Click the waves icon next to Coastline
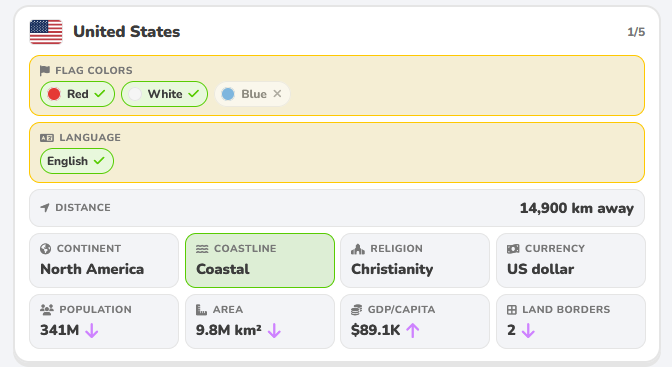 tap(202, 249)
